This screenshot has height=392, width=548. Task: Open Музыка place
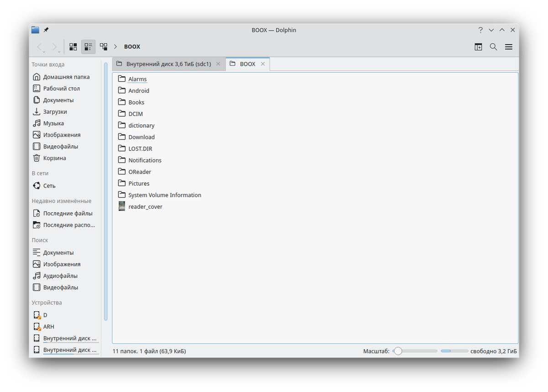tap(66, 123)
